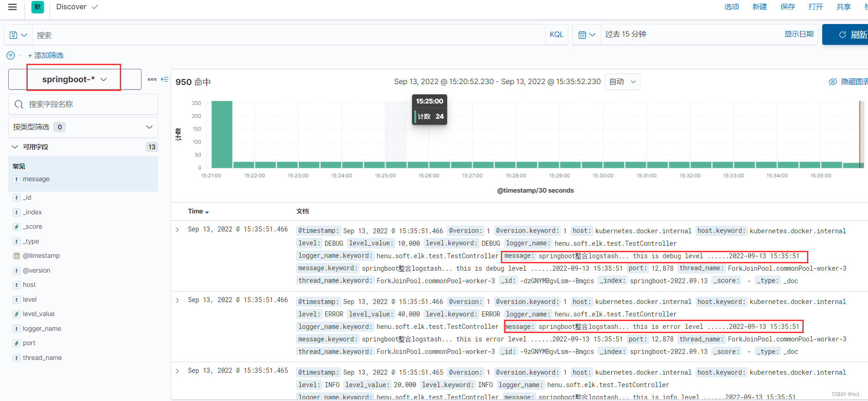Click the green space avatar icon
Viewport: 868px width, 401px height.
(x=37, y=7)
